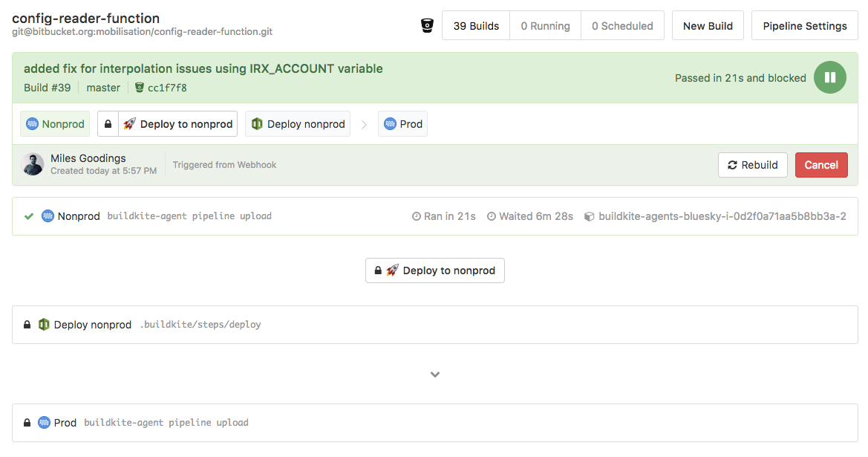Click the rocket icon on Deploy to nonprod step

tap(128, 123)
